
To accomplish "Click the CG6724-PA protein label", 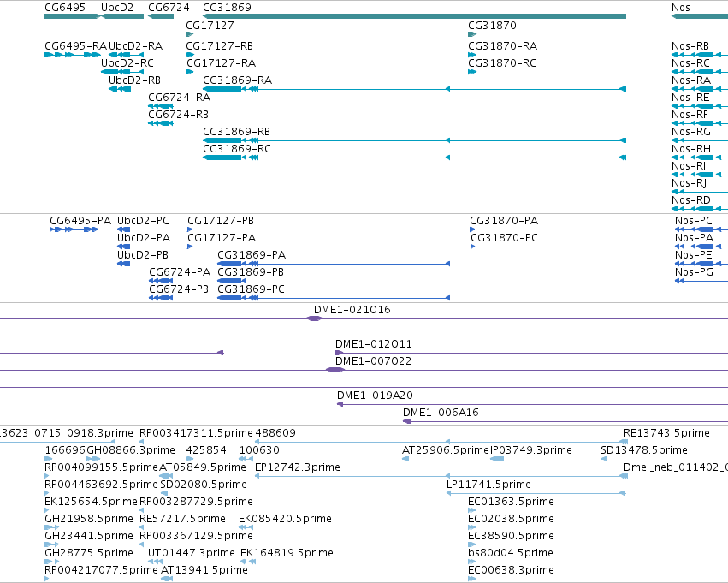I will (x=180, y=272).
